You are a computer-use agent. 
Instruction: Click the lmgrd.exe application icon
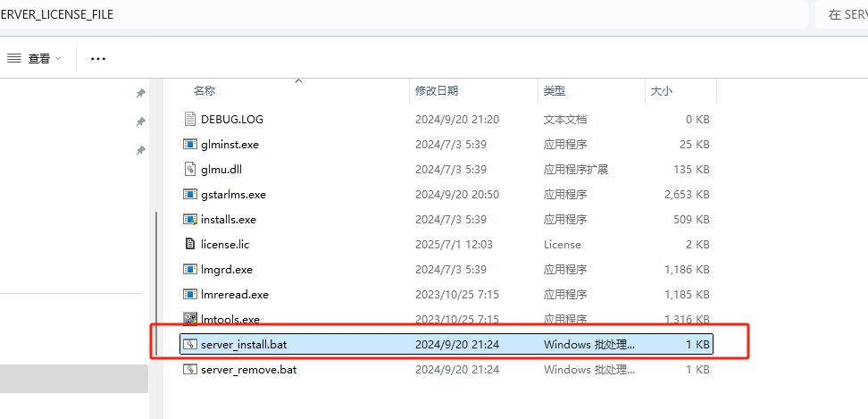(190, 270)
